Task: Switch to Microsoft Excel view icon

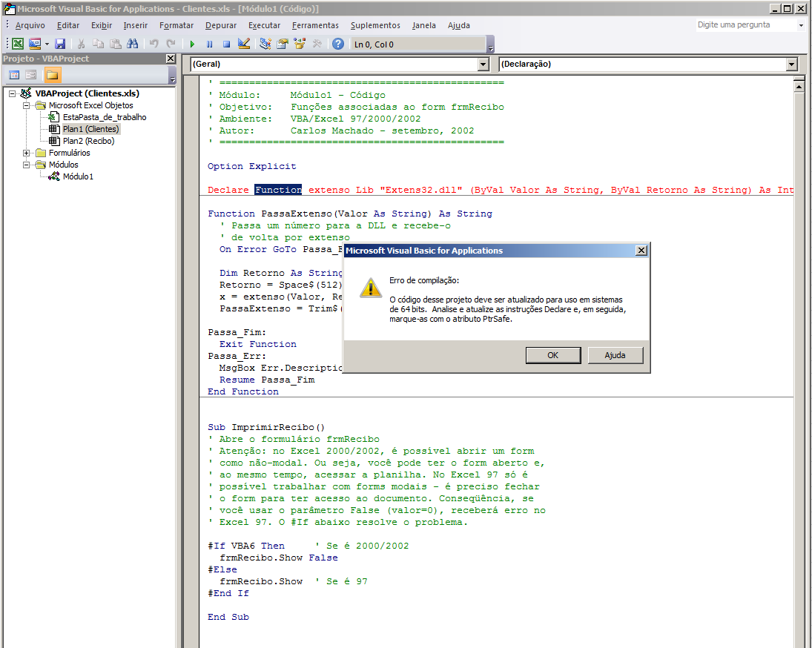Action: [18, 44]
